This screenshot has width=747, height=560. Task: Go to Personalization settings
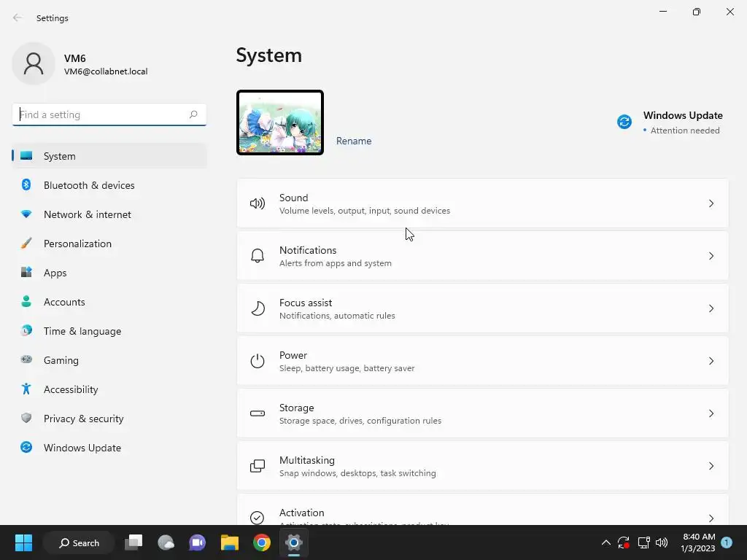[109, 244]
